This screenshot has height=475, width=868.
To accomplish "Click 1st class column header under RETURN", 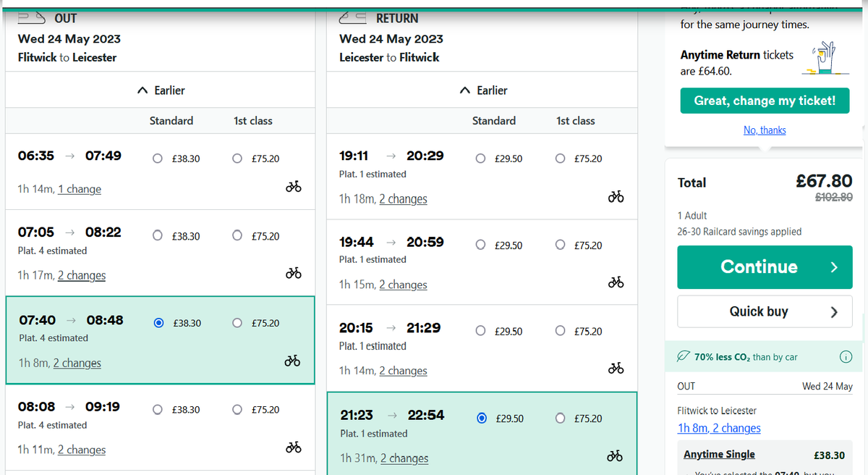I will (576, 121).
